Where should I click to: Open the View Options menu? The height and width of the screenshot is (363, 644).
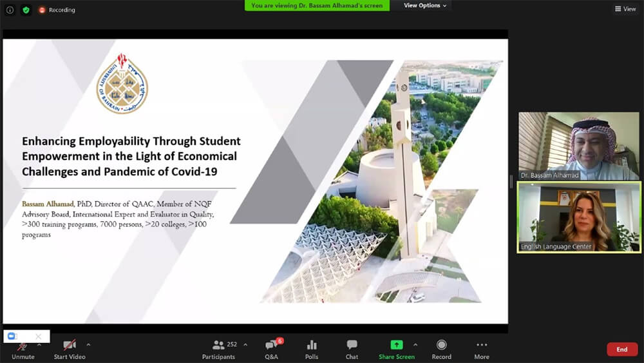pos(425,6)
